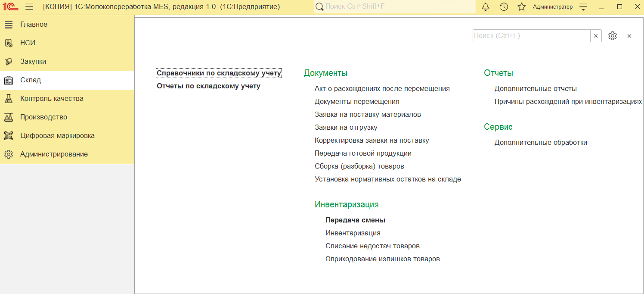Open the history clock icon
Viewport: 644px width, 294px height.
click(504, 7)
